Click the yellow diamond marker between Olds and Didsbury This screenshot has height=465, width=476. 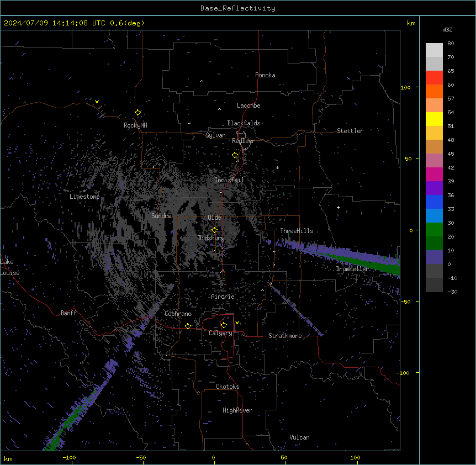click(214, 230)
